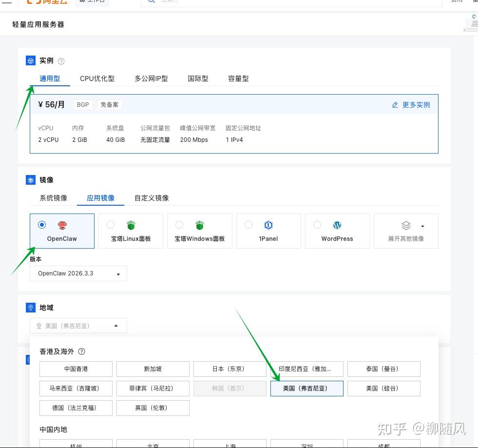Open the 自定义镜像 tab
This screenshot has width=478, height=448.
click(152, 198)
